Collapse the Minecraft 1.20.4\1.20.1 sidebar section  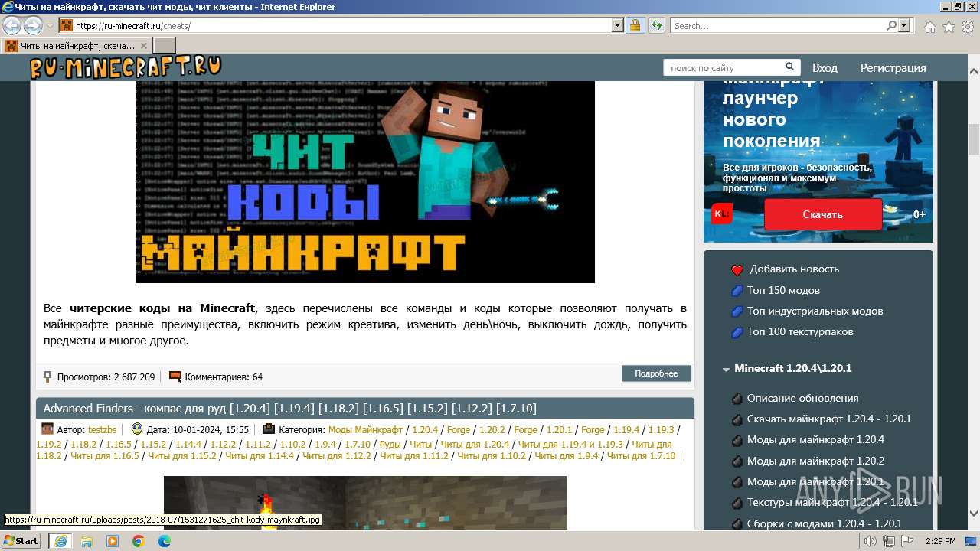(x=726, y=369)
